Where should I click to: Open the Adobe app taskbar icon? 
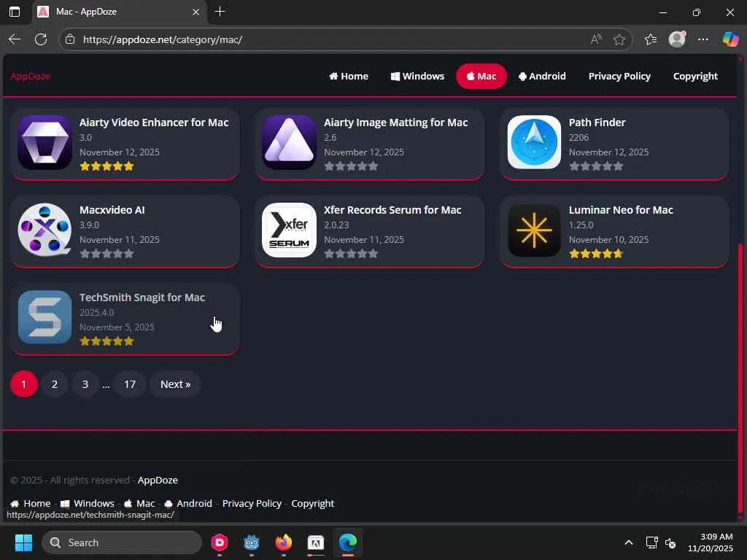point(315,542)
